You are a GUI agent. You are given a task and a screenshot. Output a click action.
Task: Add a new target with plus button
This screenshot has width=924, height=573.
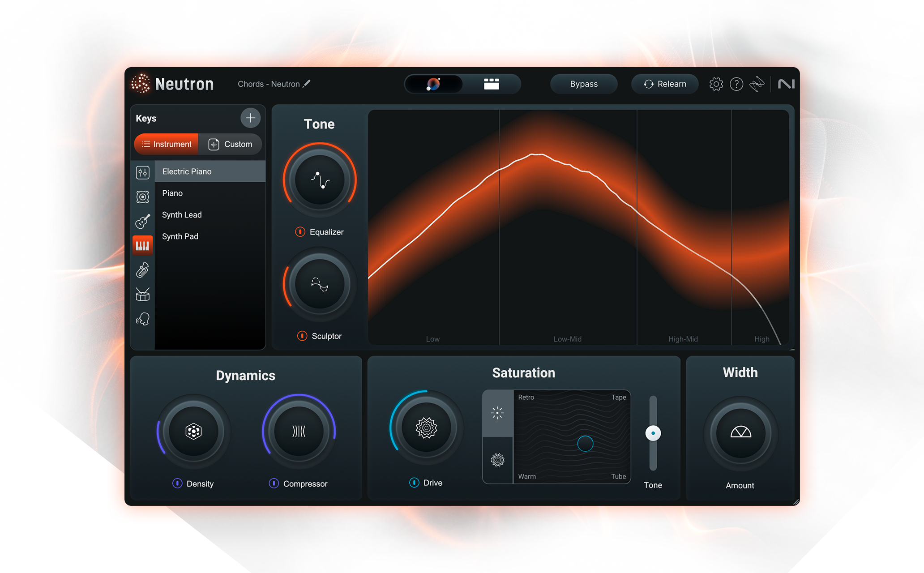251,118
